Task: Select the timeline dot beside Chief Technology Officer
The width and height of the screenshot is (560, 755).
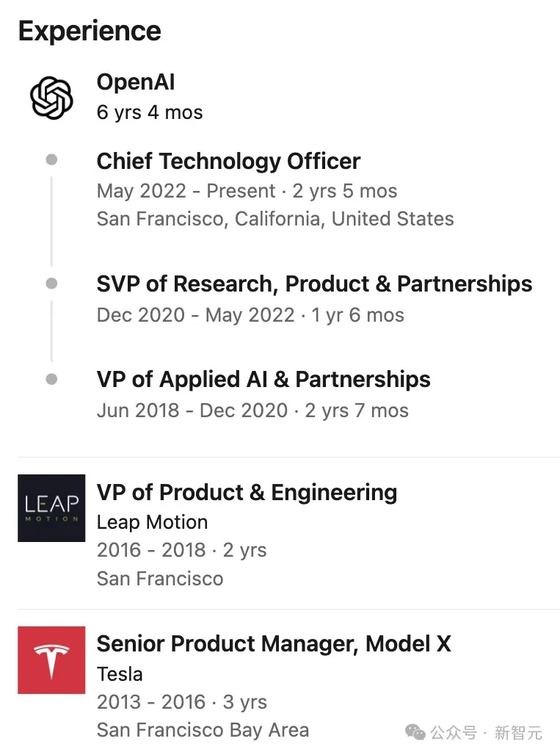Action: coord(51,160)
